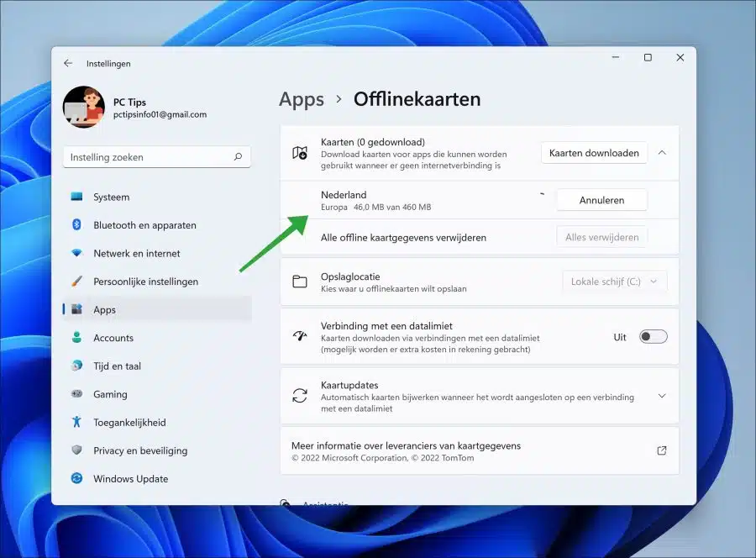756x558 pixels.
Task: Click the datalimiet gauge icon
Action: pos(300,336)
